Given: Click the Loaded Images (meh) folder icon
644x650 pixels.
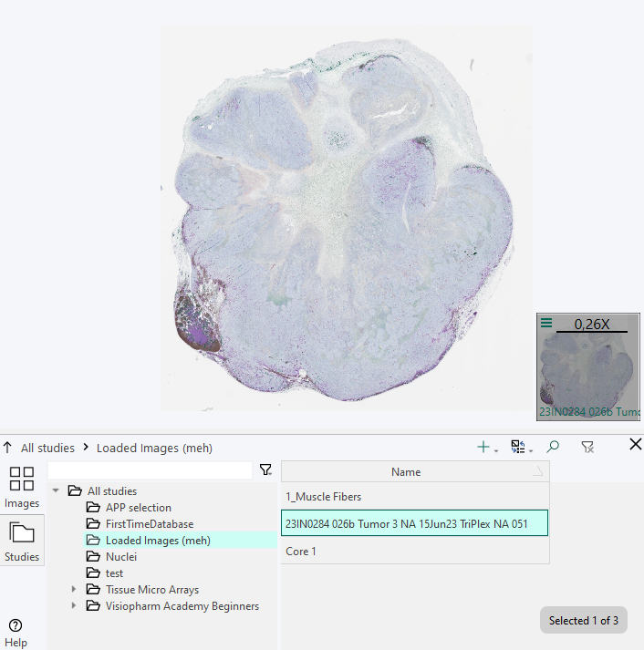Looking at the screenshot, I should click(93, 541).
